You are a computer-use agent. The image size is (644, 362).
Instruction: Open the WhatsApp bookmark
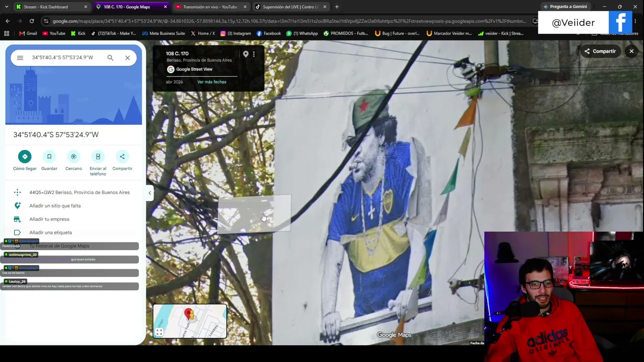[302, 34]
